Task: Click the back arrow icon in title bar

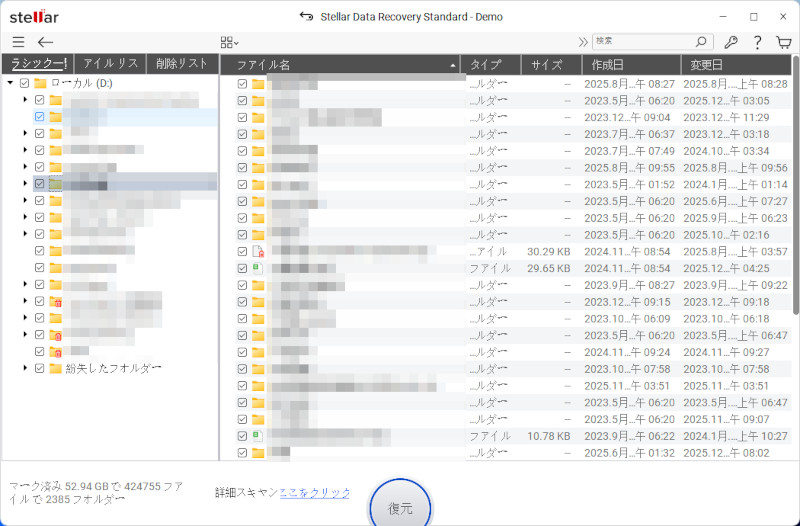Action: click(x=306, y=16)
